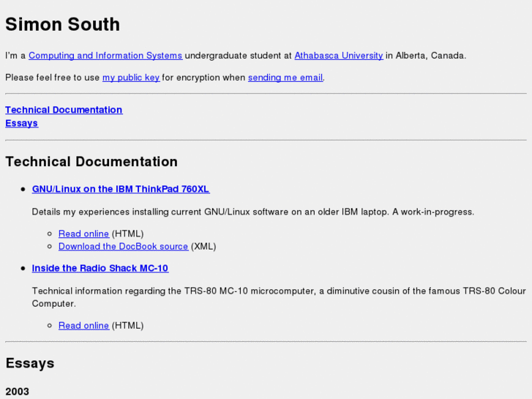532x399 pixels.
Task: Open Inside the Radio Shack MC-10
Action: pyautogui.click(x=100, y=268)
